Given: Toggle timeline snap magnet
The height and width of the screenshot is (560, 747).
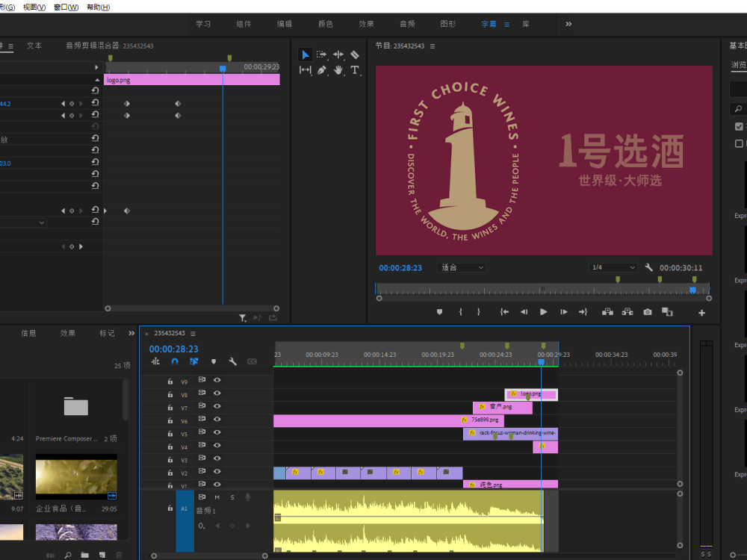Looking at the screenshot, I should point(175,361).
